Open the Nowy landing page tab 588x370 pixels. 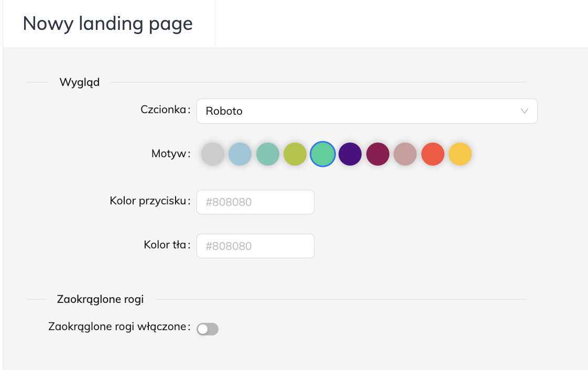108,24
